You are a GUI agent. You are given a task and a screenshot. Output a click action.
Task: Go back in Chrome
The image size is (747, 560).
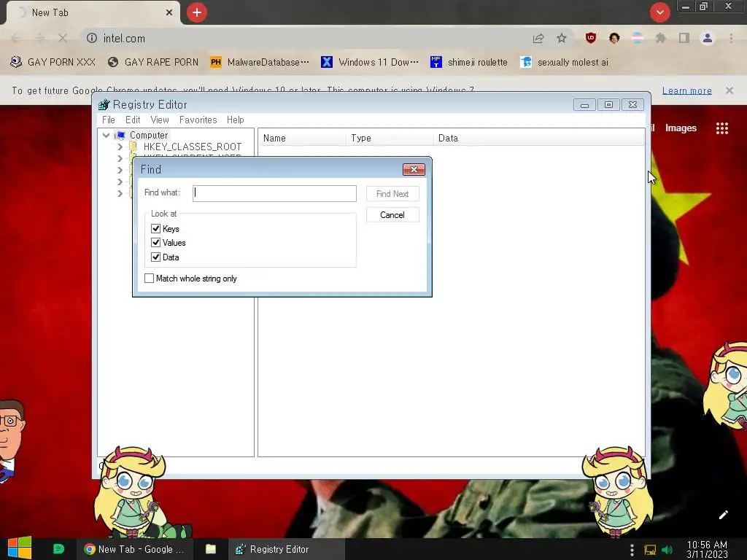[x=16, y=38]
